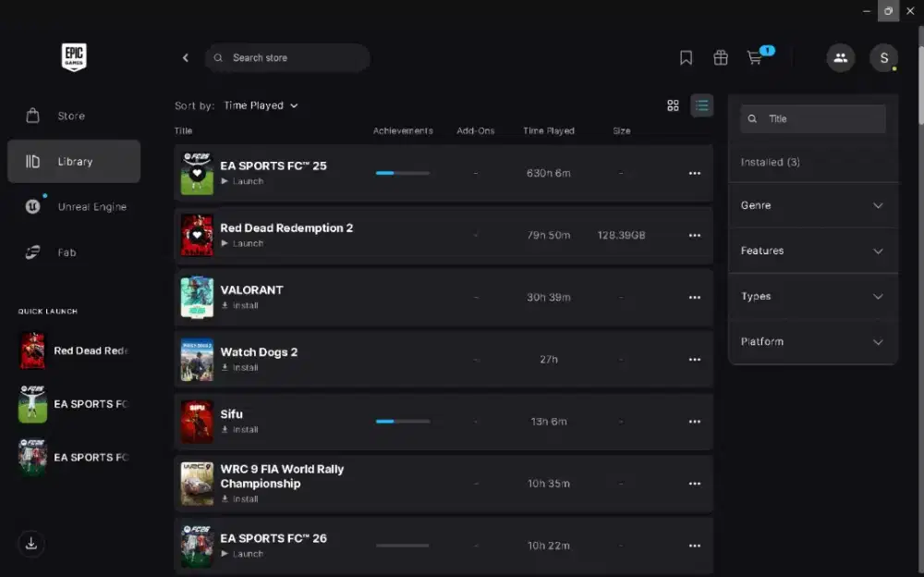
Task: Quick launch EA SPORTS FC 25 with green cover
Action: tap(74, 404)
